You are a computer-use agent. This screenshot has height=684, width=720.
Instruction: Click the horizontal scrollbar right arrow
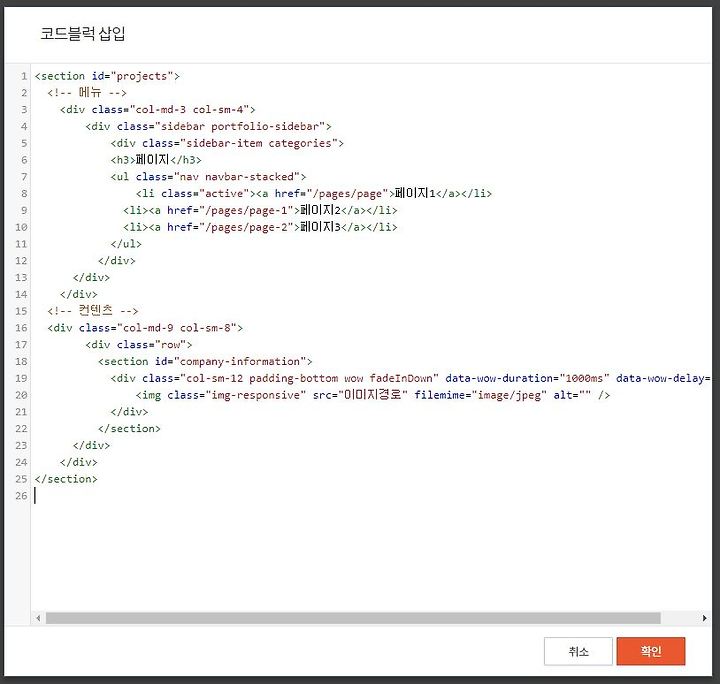704,618
